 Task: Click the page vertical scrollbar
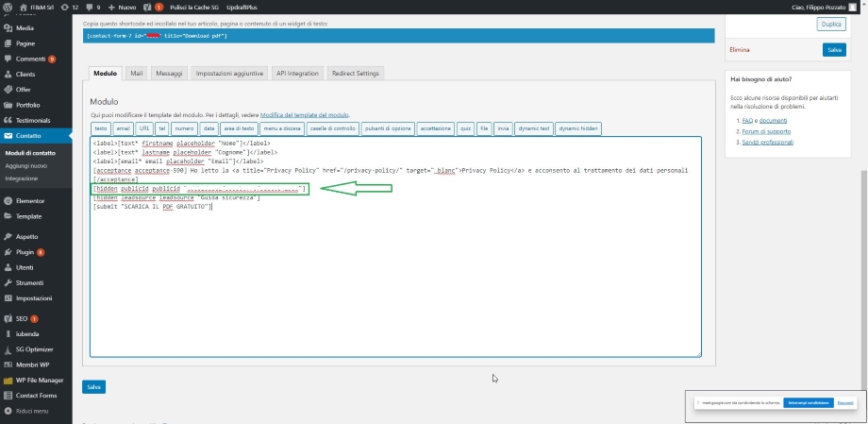863,236
